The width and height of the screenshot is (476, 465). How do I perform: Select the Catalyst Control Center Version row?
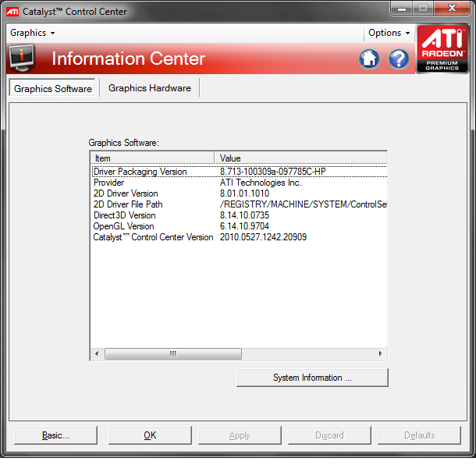[240, 237]
